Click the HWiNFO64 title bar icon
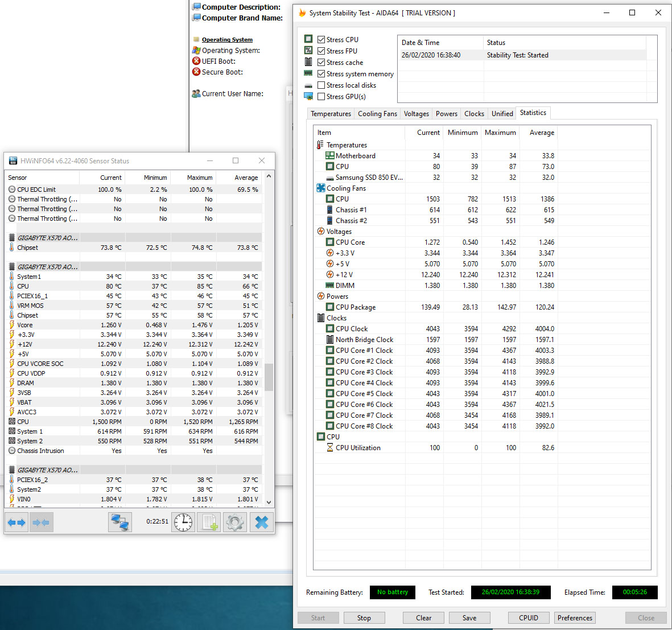 [x=13, y=160]
